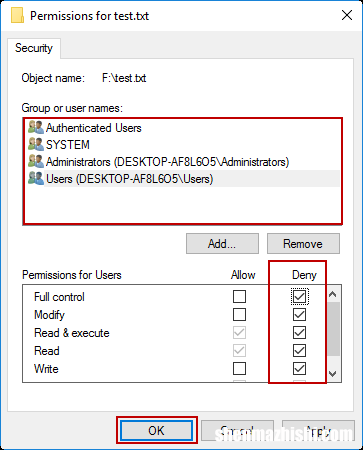Image resolution: width=363 pixels, height=450 pixels.
Task: Toggle Allow checkbox for Modify
Action: pyautogui.click(x=239, y=314)
